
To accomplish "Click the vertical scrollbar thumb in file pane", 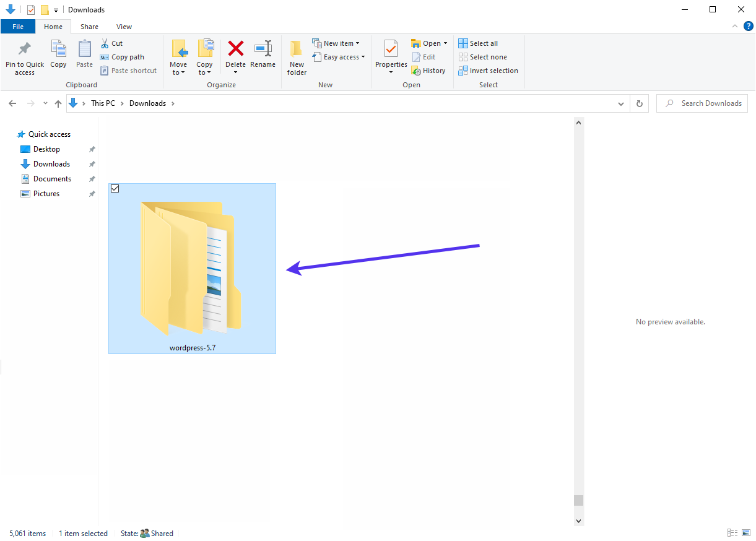I will tap(578, 500).
